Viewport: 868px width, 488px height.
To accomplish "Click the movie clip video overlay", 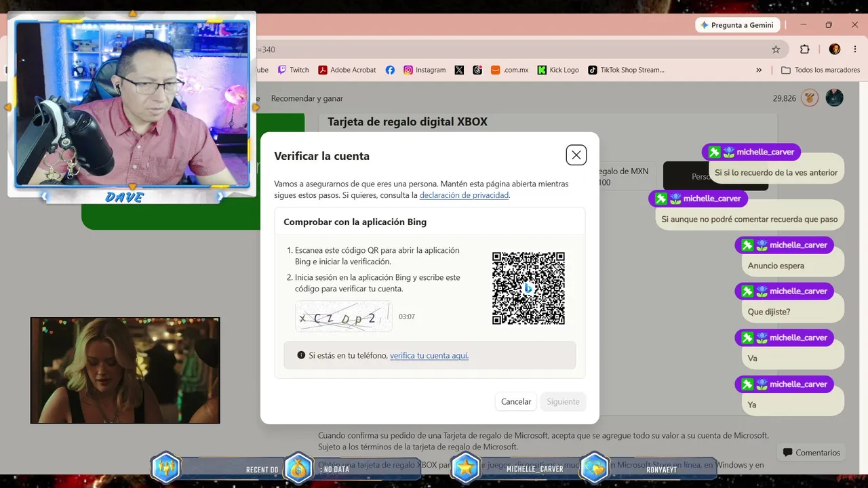I will point(125,371).
